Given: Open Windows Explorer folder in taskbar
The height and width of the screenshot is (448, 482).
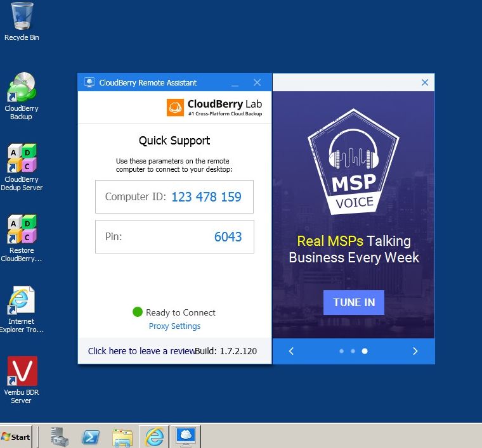Looking at the screenshot, I should click(122, 437).
